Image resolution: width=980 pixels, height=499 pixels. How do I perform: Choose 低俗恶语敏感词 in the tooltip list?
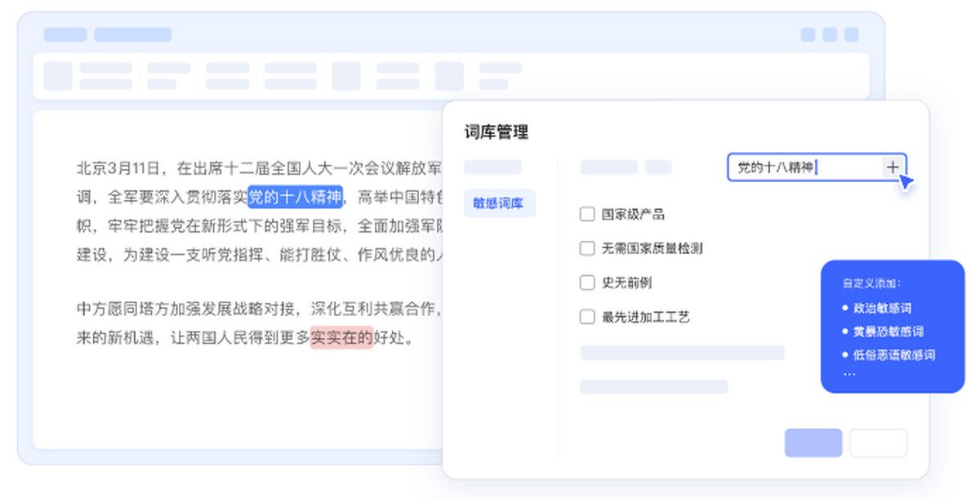click(x=894, y=355)
